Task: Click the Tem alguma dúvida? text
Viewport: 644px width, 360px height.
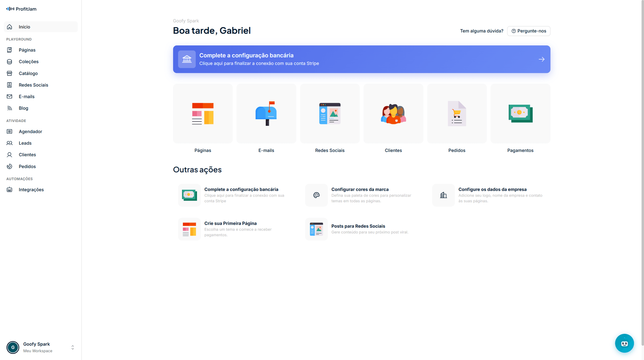Action: [481, 31]
